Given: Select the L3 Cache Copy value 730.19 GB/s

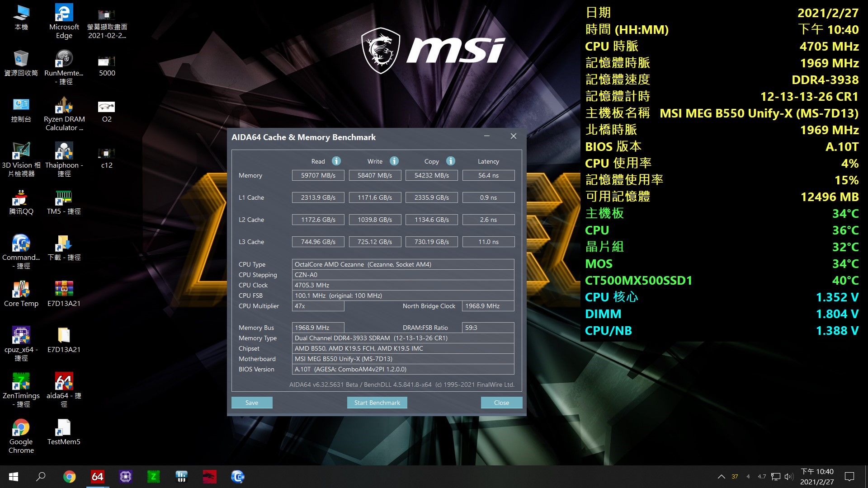Looking at the screenshot, I should (x=432, y=242).
